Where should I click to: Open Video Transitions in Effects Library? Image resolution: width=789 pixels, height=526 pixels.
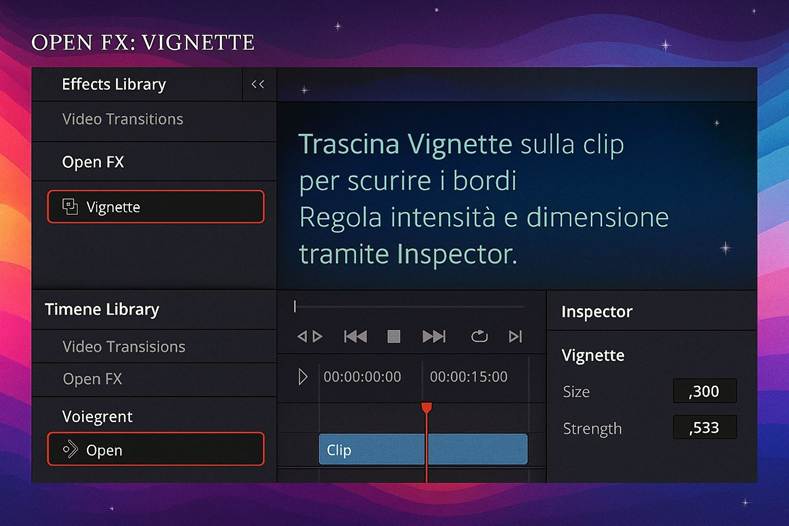[x=122, y=119]
